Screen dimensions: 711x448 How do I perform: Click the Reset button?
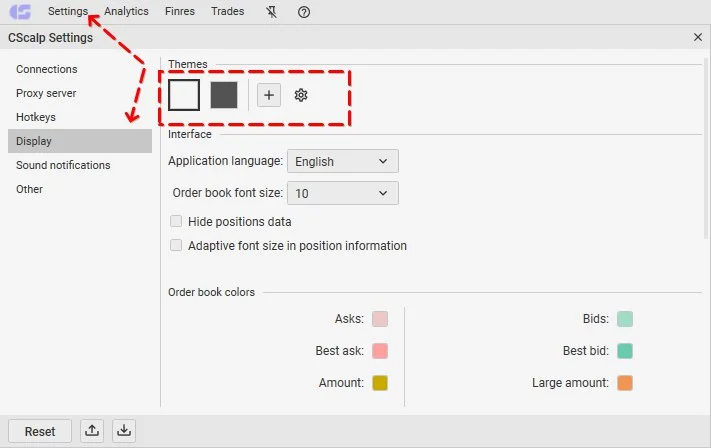[40, 431]
